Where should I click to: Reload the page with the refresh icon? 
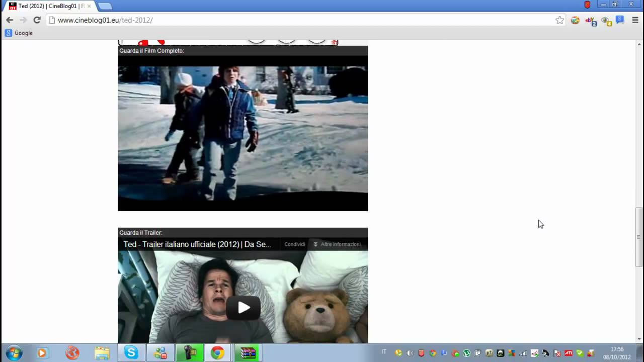(37, 20)
